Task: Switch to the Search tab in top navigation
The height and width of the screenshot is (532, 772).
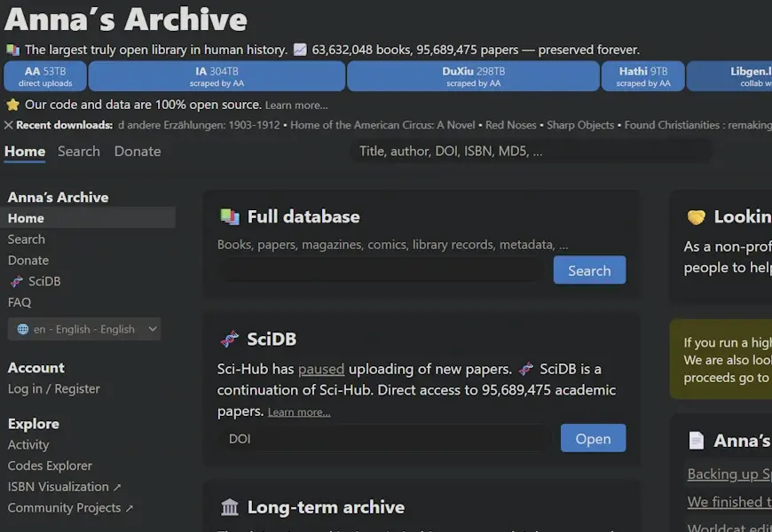Action: click(79, 152)
